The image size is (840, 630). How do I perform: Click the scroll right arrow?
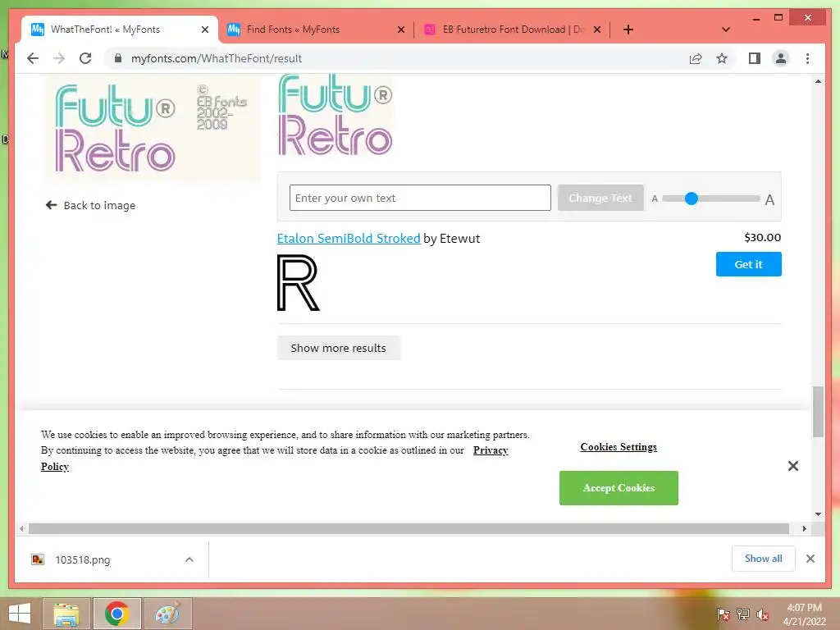click(804, 529)
